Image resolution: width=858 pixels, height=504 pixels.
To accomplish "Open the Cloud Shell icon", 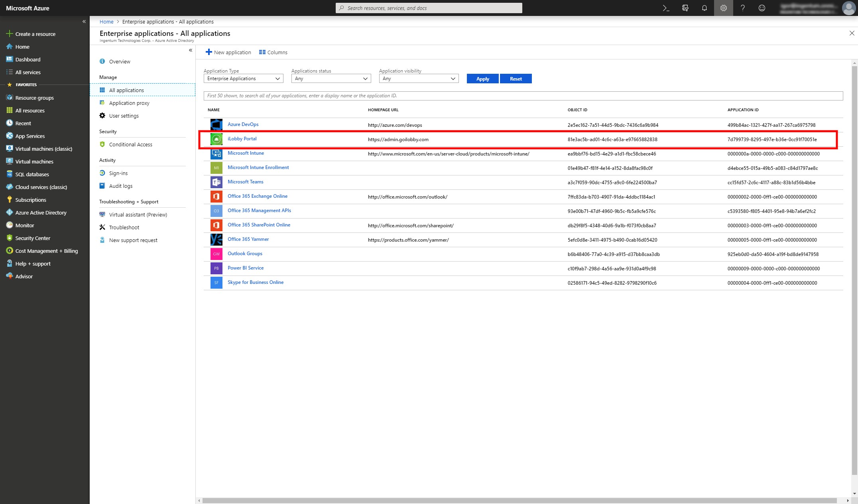I will point(666,8).
